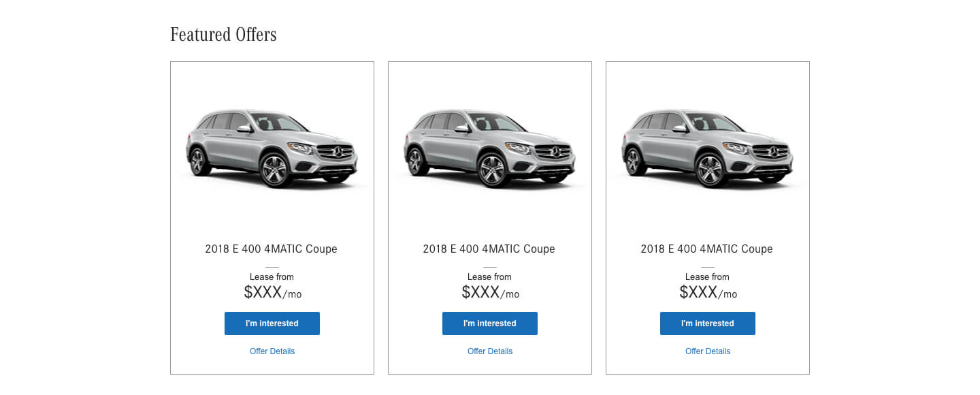Hit "I'm interested" in the right offer card
This screenshot has width=980, height=395.
pos(707,323)
